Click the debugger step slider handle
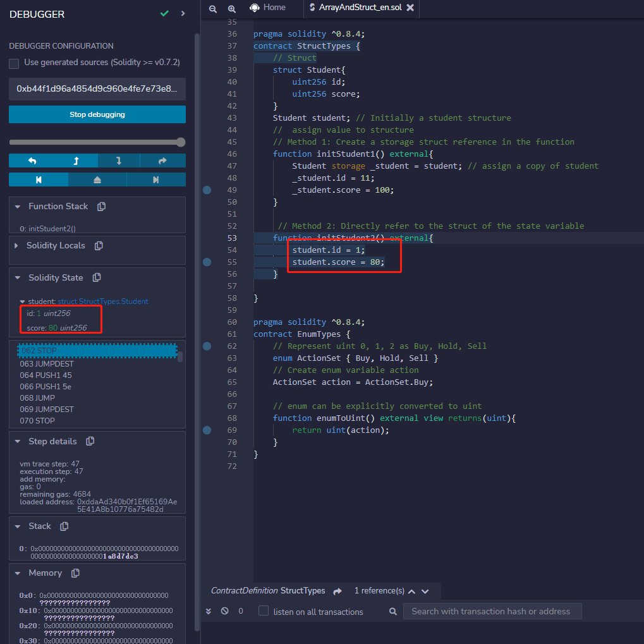This screenshot has height=644, width=644. pos(181,142)
